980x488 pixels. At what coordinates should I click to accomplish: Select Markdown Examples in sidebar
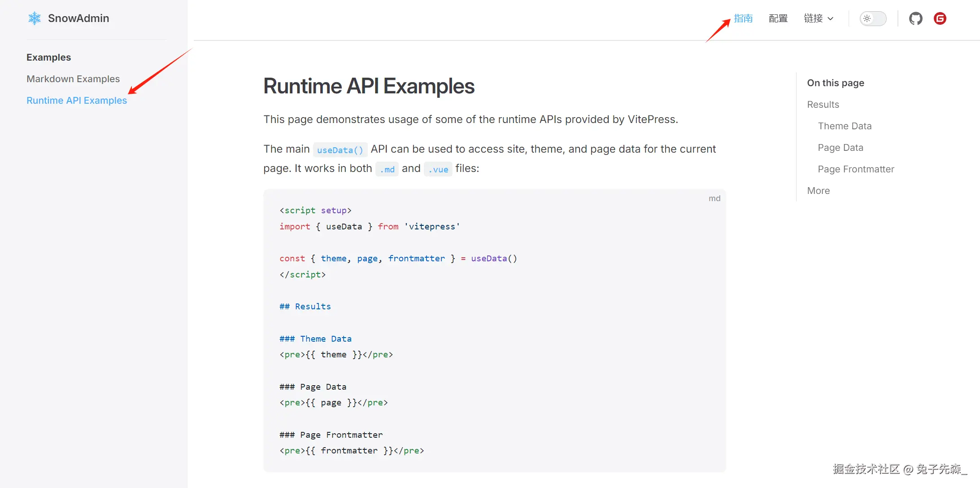click(73, 79)
